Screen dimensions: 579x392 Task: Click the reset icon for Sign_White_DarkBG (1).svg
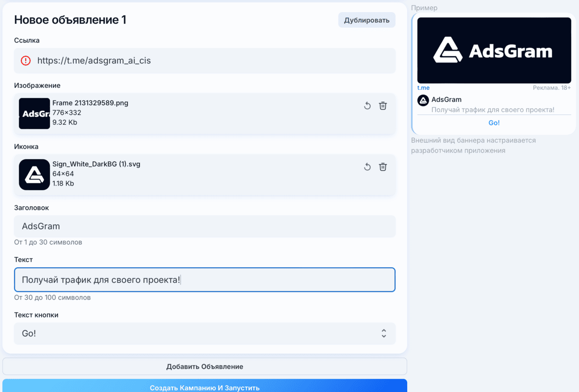click(x=367, y=166)
